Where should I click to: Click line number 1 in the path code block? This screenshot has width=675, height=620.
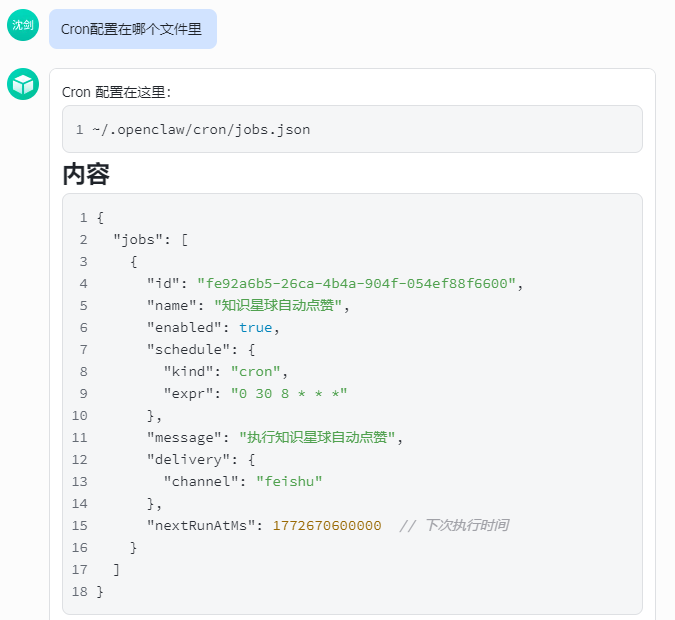pyautogui.click(x=80, y=130)
